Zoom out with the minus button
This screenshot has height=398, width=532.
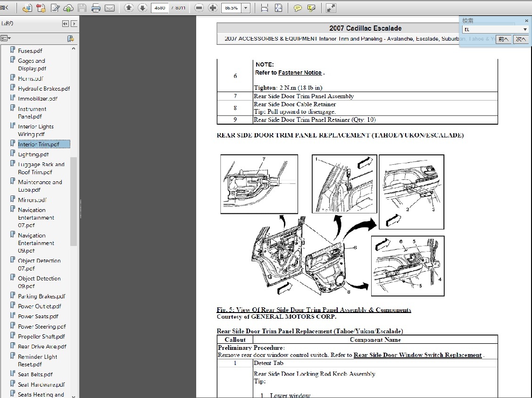tap(199, 8)
